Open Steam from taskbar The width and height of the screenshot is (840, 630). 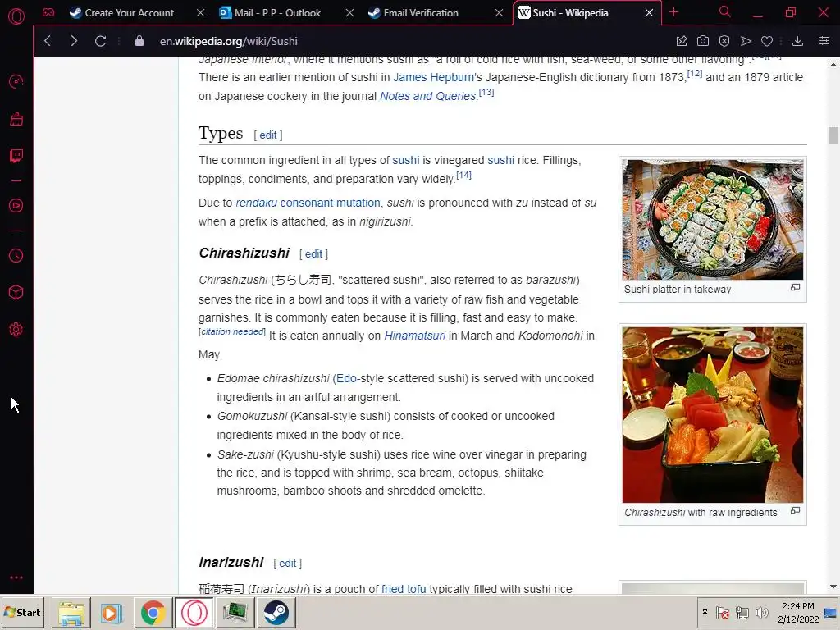pos(276,613)
